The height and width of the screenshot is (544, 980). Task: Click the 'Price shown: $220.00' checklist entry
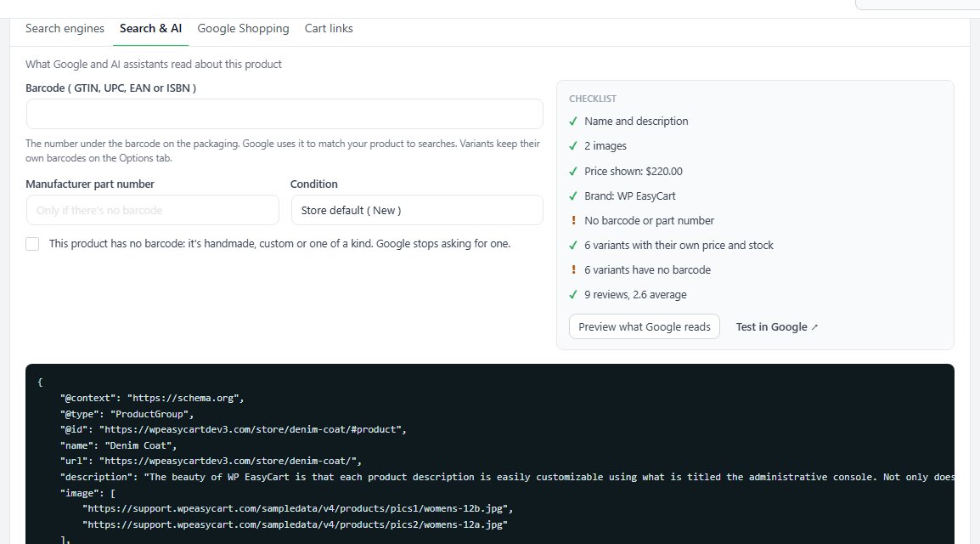[x=634, y=172]
